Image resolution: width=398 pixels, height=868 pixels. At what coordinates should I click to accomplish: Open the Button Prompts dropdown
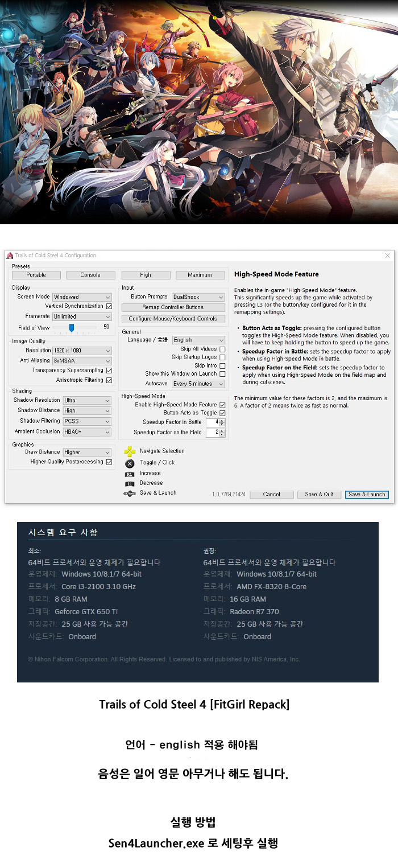click(x=198, y=297)
